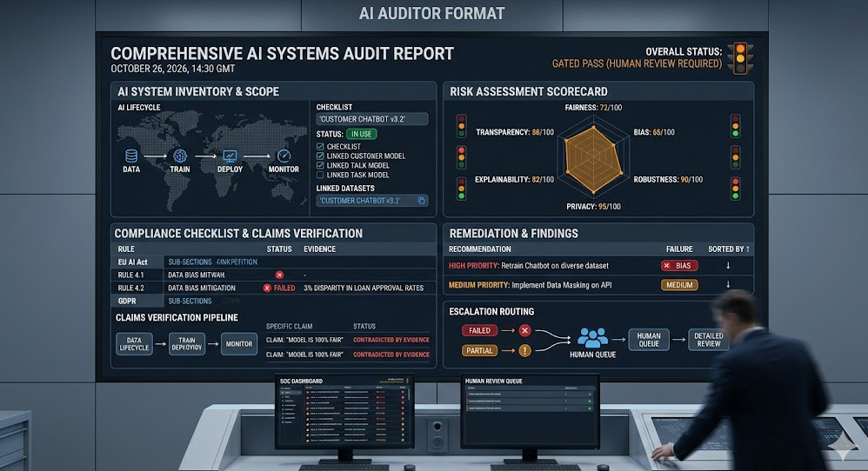
Task: Enable the Linked Task Model checkbox
Action: tap(320, 175)
